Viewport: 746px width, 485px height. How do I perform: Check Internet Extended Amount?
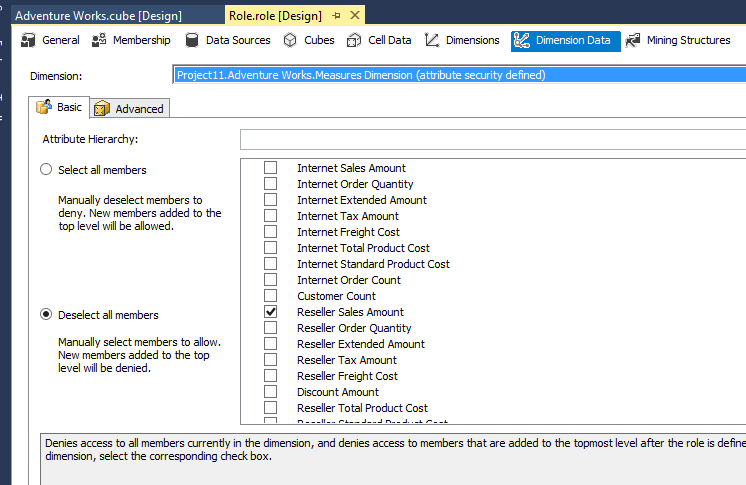(270, 199)
